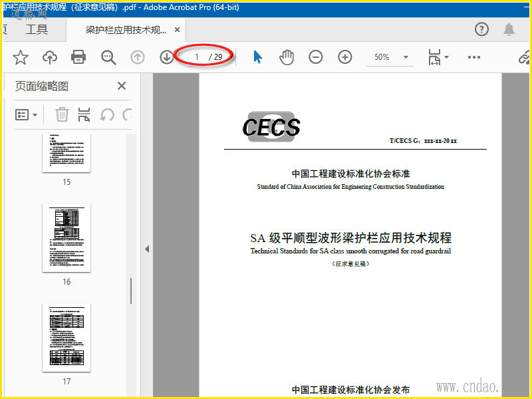This screenshot has width=532, height=399.
Task: Activate the hand pan tool
Action: coord(287,57)
